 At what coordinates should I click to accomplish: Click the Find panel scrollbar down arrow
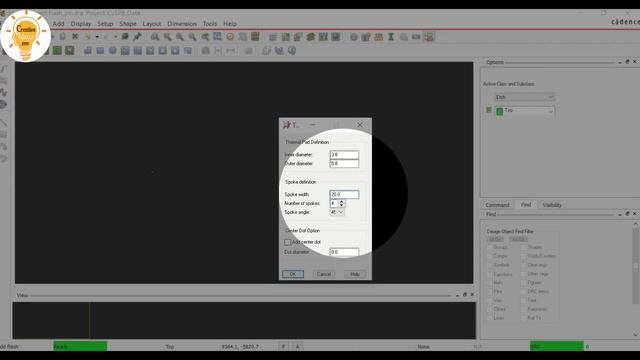pos(636,335)
